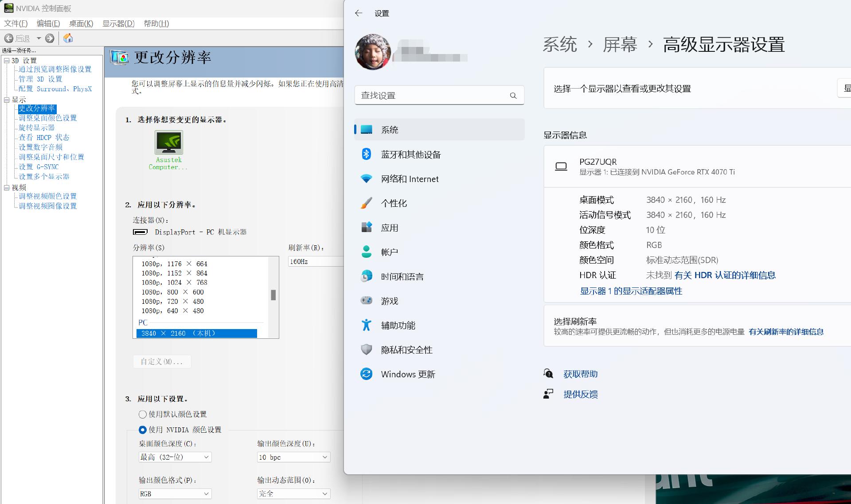The height and width of the screenshot is (504, 851).
Task: Open 时间和语言 settings
Action: tap(402, 276)
